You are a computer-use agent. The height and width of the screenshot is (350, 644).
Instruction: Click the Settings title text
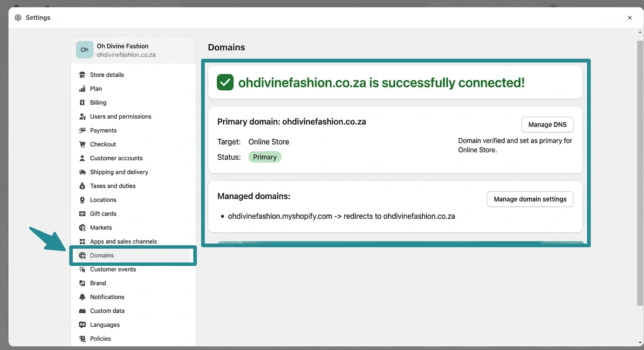click(38, 18)
